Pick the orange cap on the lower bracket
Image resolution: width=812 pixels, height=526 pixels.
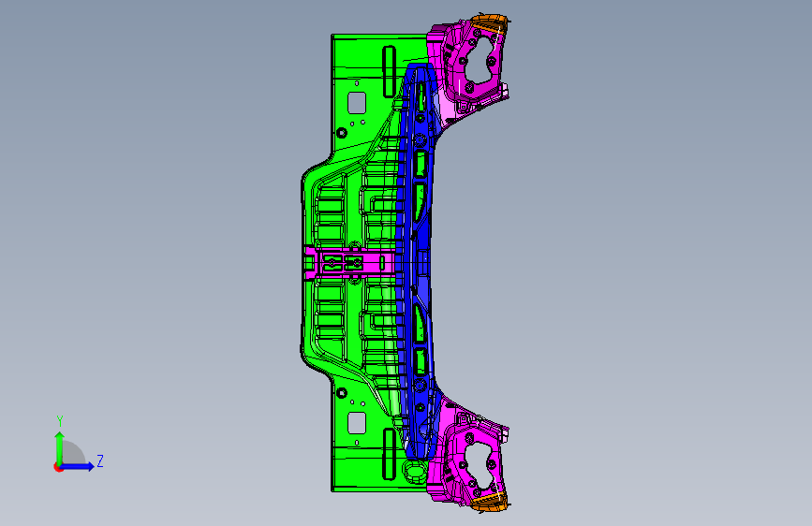490,502
